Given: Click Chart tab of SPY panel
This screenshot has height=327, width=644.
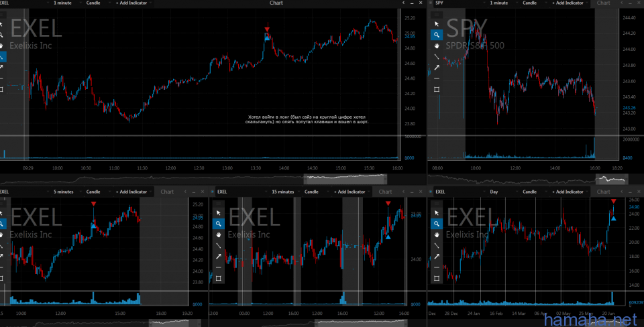Looking at the screenshot, I should point(603,3).
